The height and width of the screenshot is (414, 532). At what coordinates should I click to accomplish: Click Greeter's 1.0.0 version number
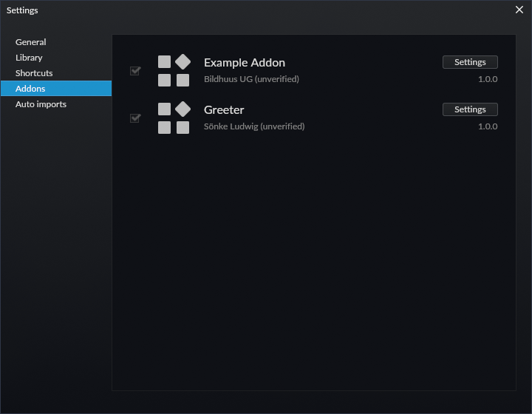click(x=487, y=126)
